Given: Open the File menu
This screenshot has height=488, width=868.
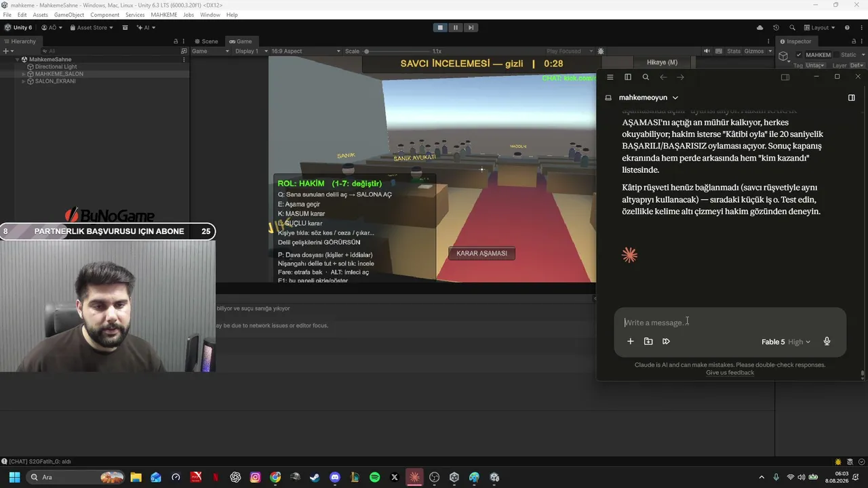Looking at the screenshot, I should pos(7,15).
